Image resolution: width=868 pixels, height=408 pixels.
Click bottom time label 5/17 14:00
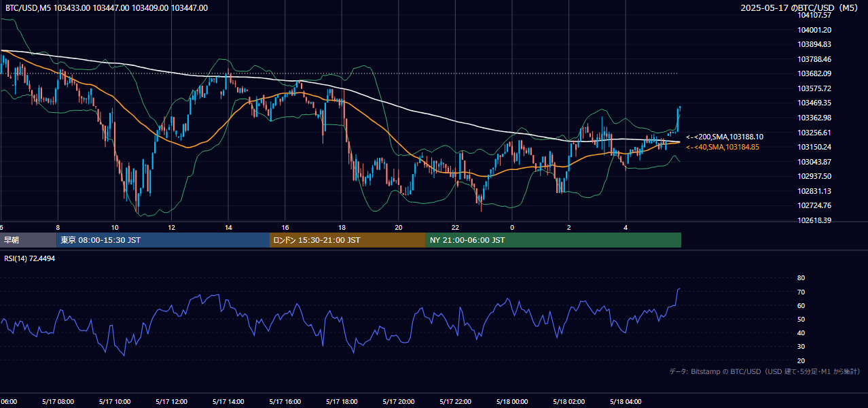coord(228,402)
